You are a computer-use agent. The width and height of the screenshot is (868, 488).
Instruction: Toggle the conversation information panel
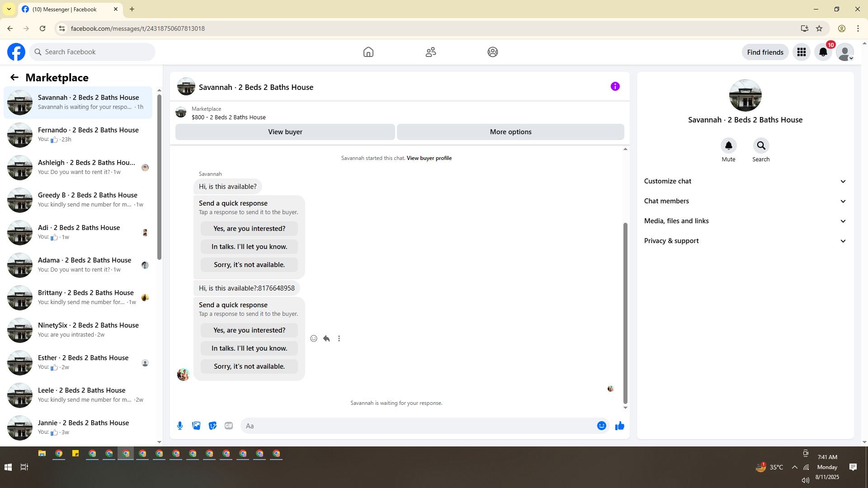click(x=615, y=86)
